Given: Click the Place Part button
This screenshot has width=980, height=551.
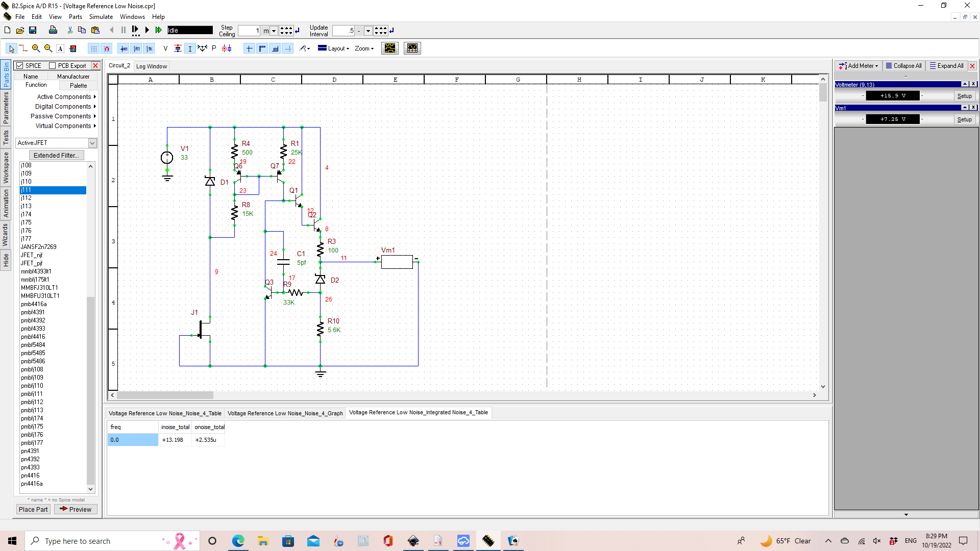Looking at the screenshot, I should (x=33, y=509).
